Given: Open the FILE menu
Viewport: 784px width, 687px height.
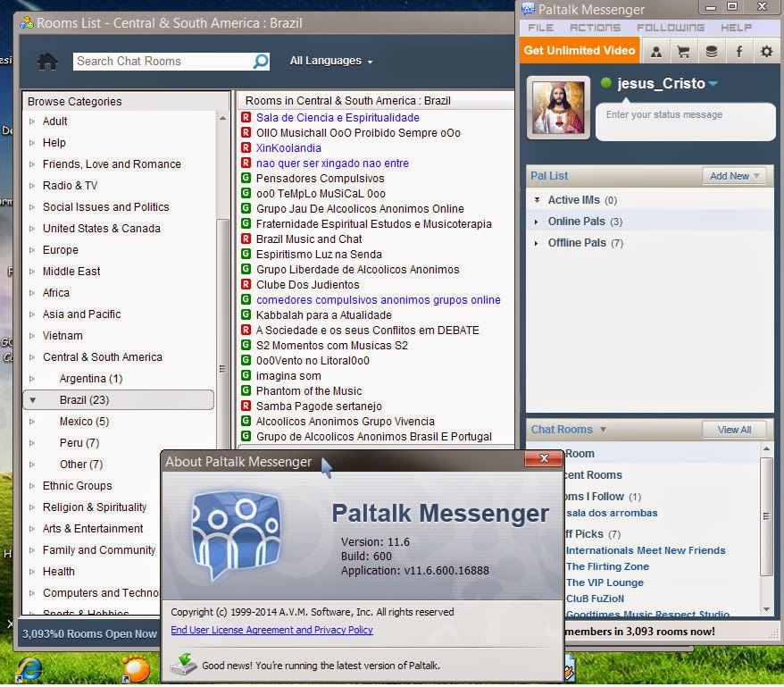Looking at the screenshot, I should (540, 28).
